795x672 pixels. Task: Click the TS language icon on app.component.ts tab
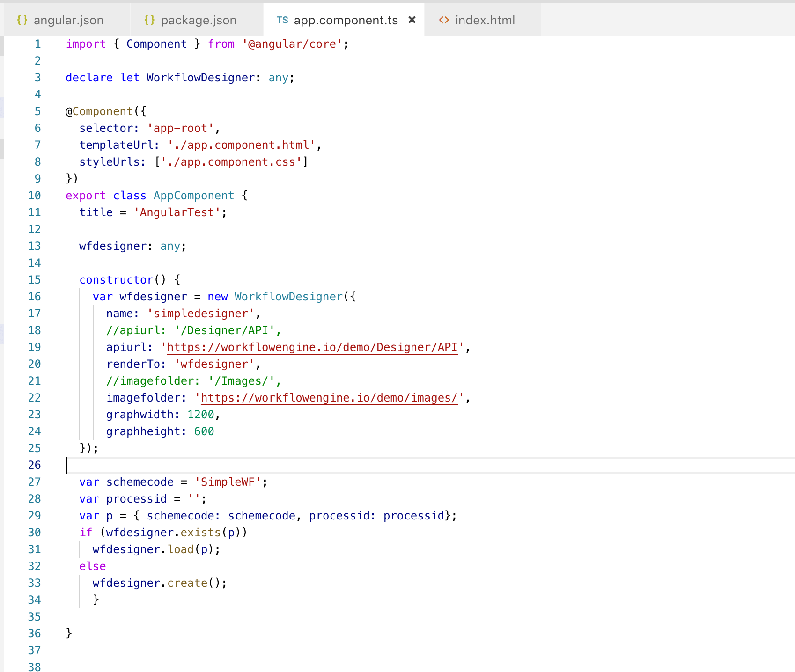click(x=282, y=20)
